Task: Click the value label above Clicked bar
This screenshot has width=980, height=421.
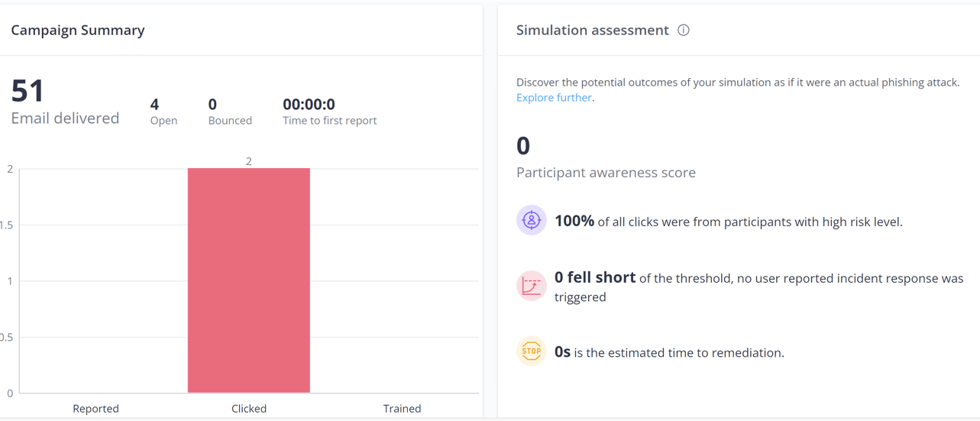Action: 249,161
